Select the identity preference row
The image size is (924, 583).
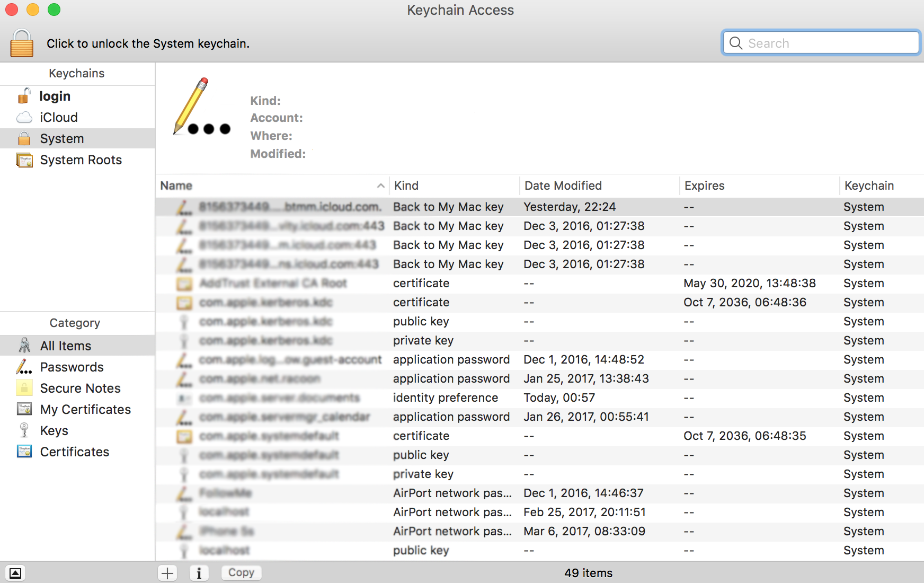[445, 397]
